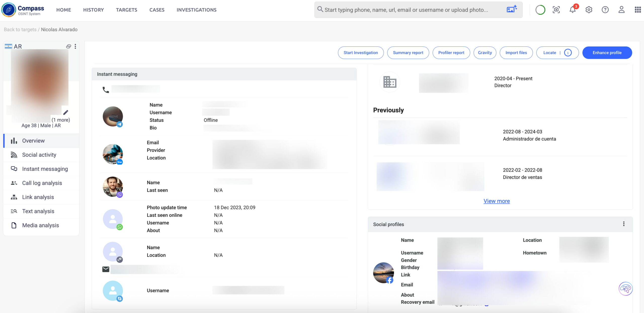This screenshot has width=644, height=313.
Task: Open the TARGETS menu item
Action: [127, 10]
